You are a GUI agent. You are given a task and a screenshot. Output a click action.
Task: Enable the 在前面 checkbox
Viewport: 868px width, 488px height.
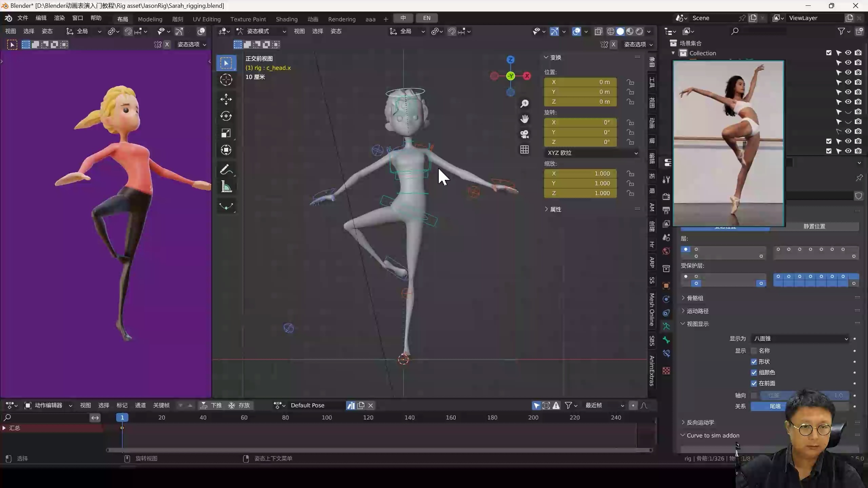(753, 383)
